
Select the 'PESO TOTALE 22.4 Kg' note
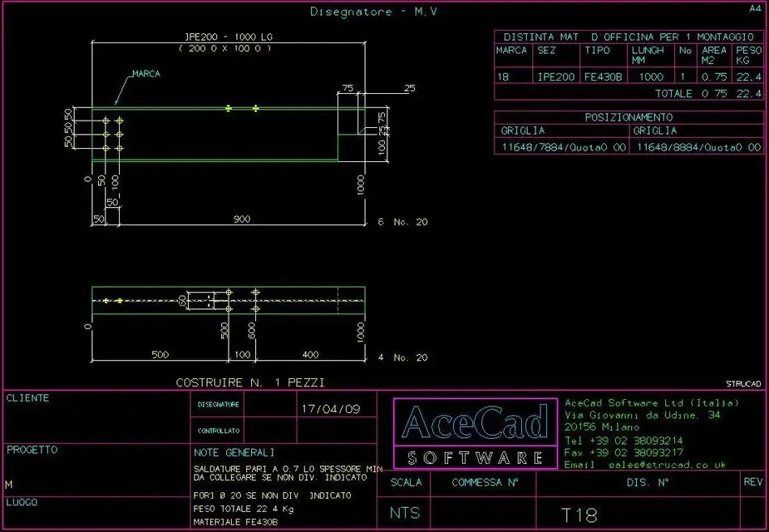coord(244,509)
